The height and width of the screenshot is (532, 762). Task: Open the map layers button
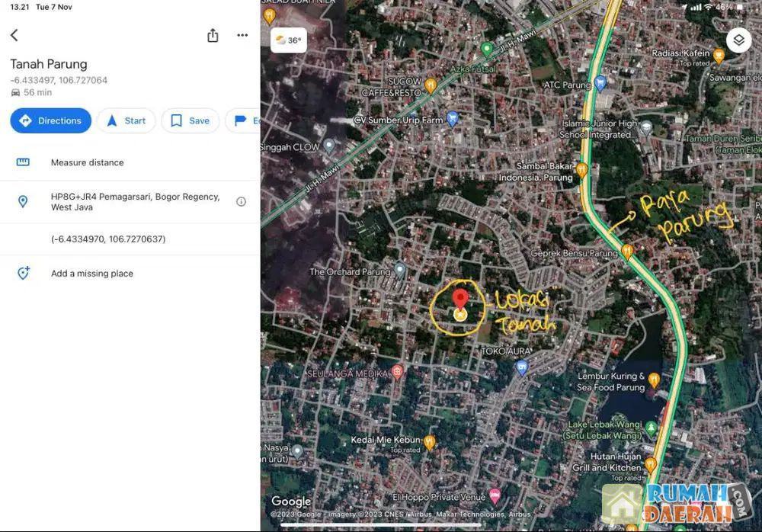coord(738,40)
